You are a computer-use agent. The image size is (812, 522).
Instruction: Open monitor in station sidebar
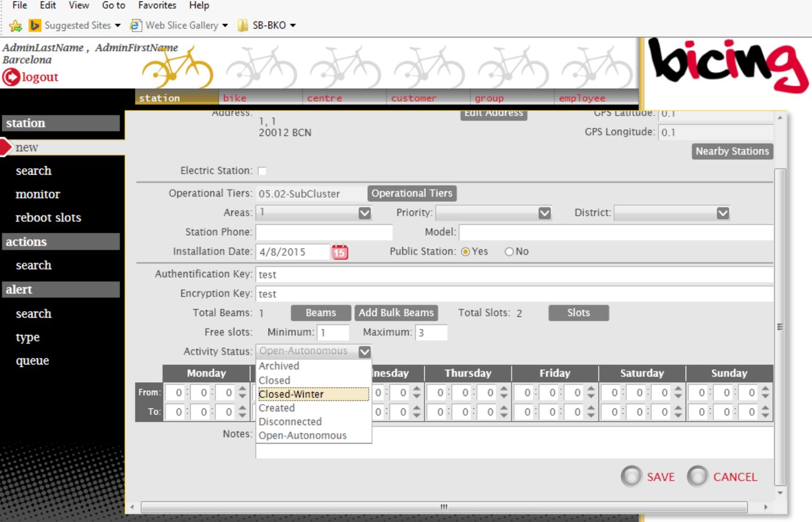(x=38, y=194)
